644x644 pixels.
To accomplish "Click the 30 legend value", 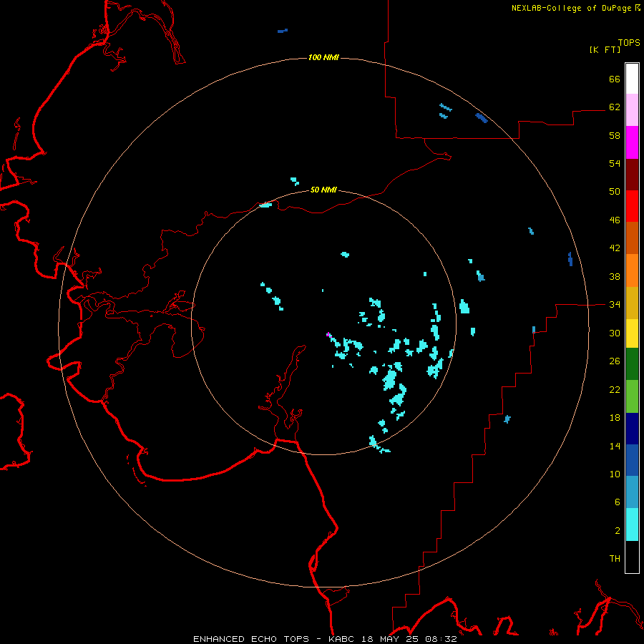I will point(615,333).
